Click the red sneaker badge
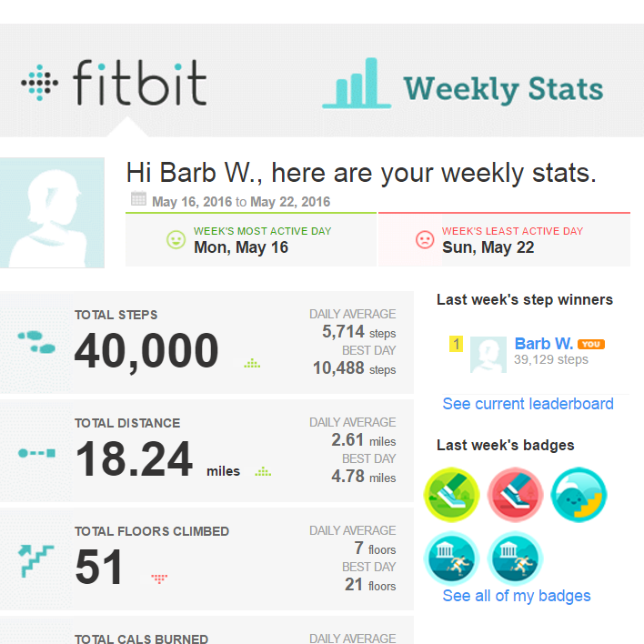The image size is (644, 644). (x=516, y=495)
